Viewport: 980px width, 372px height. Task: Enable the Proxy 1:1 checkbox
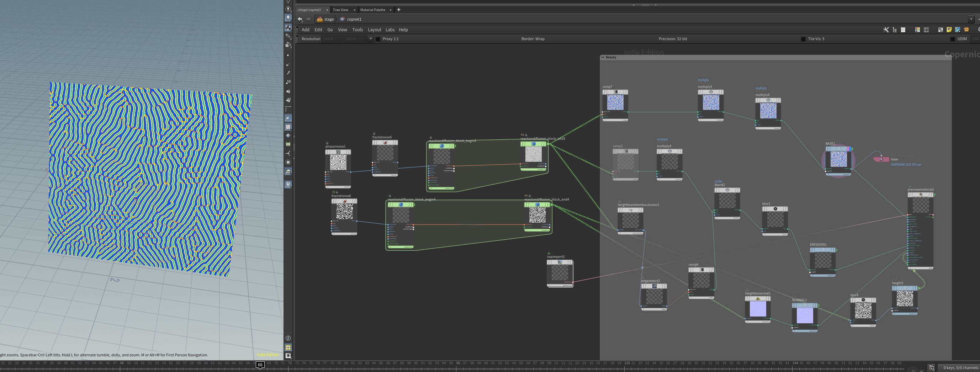pos(378,39)
